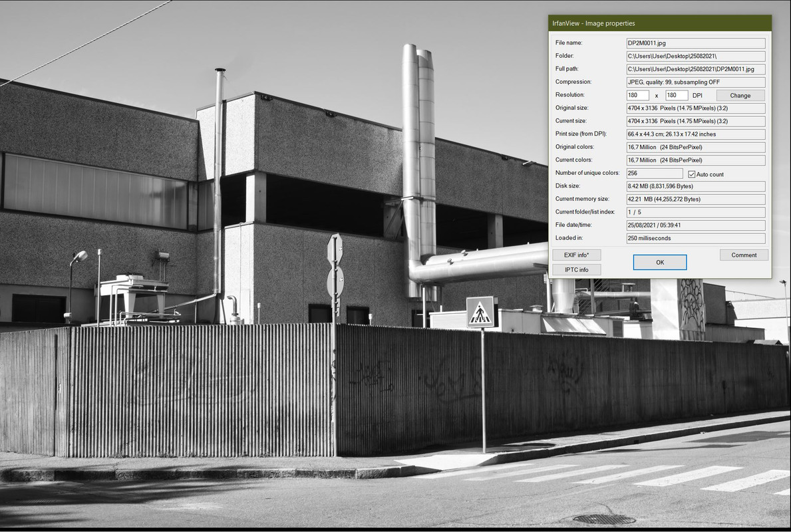Screen dimensions: 791x532
Task: Click the Print size value field
Action: (696, 134)
